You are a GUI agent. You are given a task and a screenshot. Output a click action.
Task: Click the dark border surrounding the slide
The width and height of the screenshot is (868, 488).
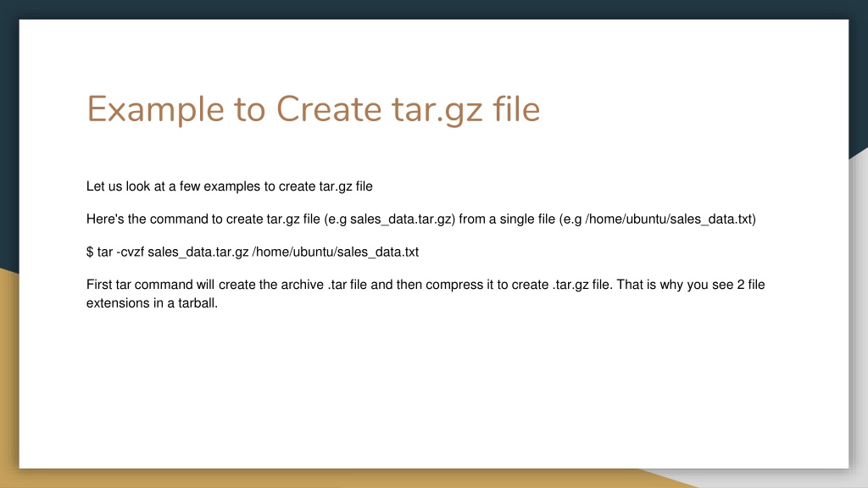coord(434,10)
